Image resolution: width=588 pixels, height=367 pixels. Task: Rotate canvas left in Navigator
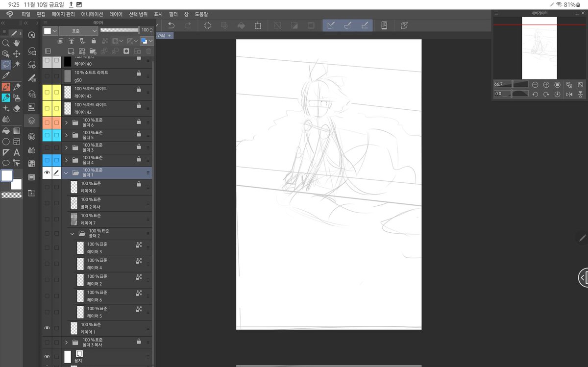coord(536,94)
